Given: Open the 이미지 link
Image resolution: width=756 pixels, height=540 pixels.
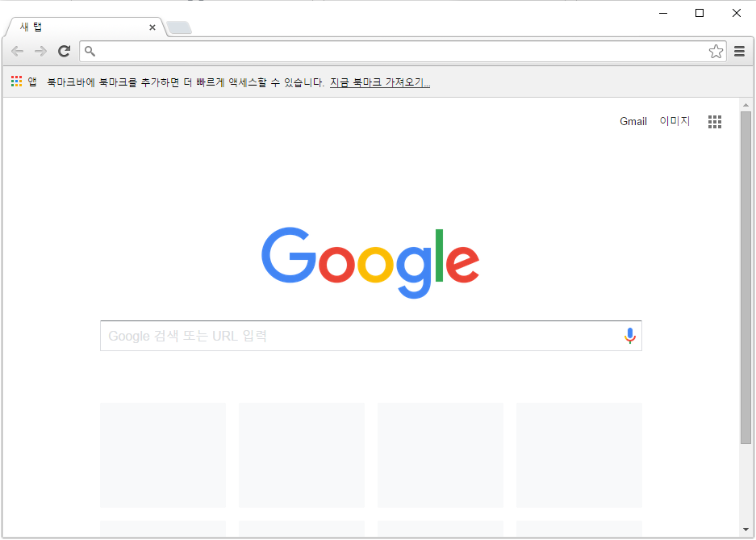Looking at the screenshot, I should (x=675, y=122).
